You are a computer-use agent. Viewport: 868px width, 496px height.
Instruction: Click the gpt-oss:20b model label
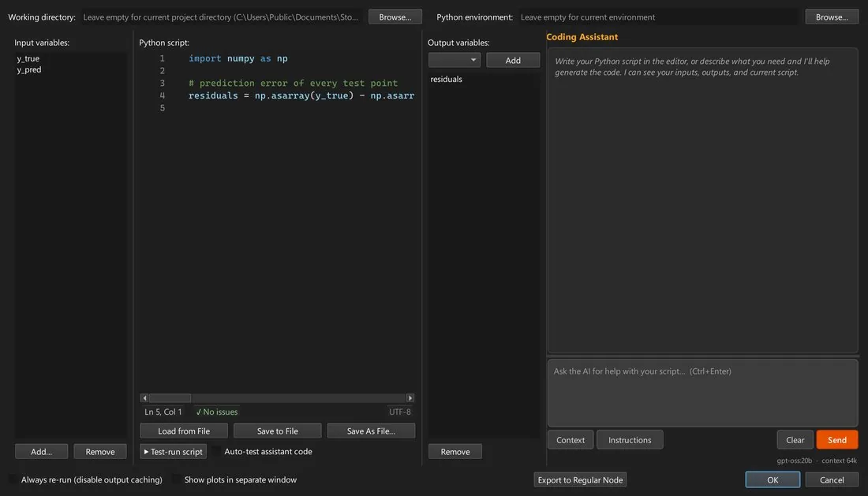click(x=795, y=461)
